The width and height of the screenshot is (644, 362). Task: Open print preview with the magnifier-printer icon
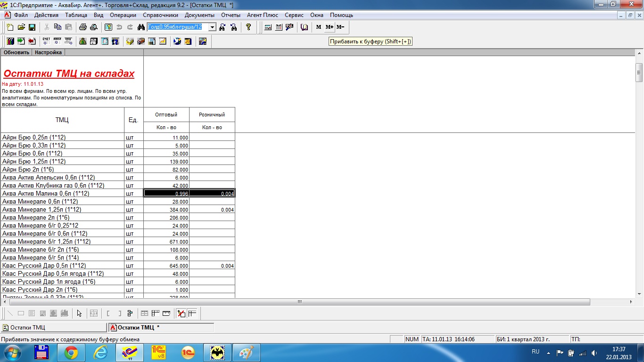(x=94, y=27)
